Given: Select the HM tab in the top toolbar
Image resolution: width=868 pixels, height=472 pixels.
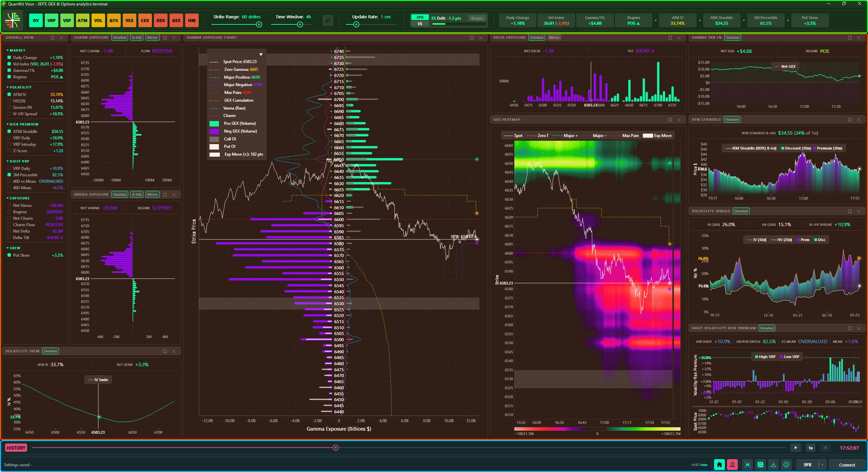Looking at the screenshot, I should (192, 20).
